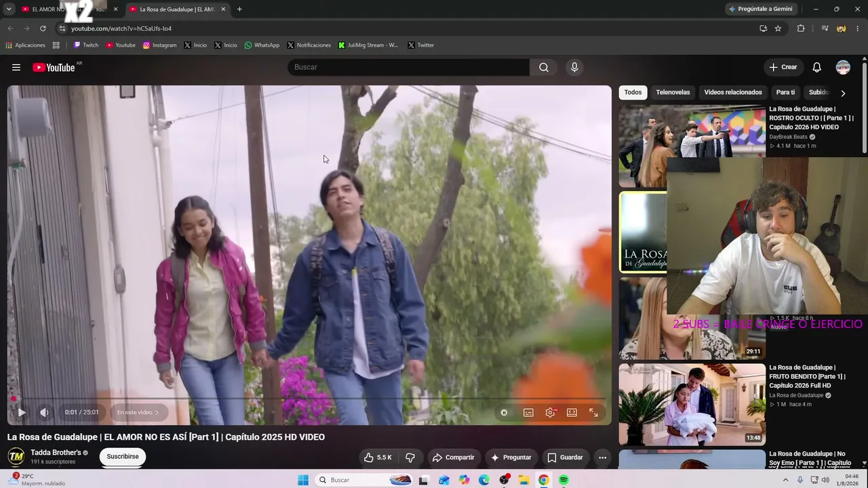Open the Tadda Brother's channel name link
Image resolution: width=868 pixels, height=488 pixels.
tap(56, 452)
